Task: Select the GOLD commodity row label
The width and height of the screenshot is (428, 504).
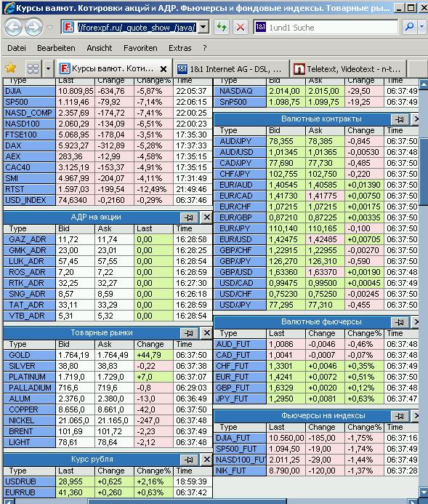Action: click(x=29, y=355)
